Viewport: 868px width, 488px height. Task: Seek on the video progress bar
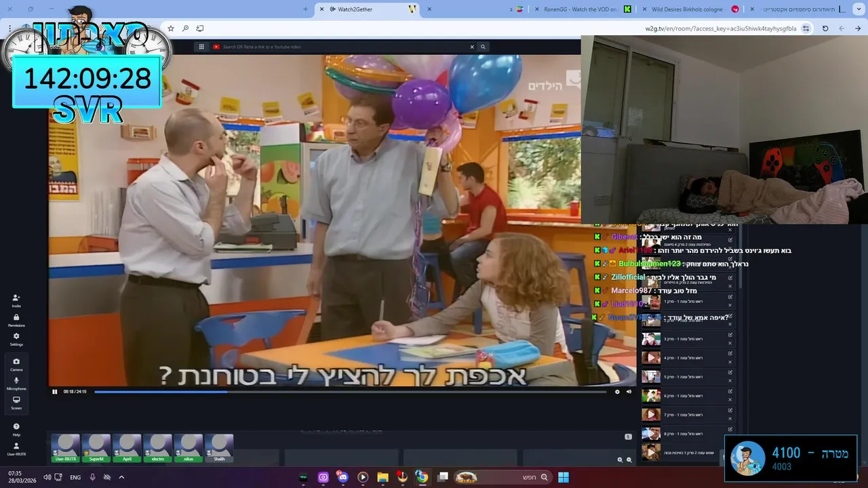pos(350,391)
